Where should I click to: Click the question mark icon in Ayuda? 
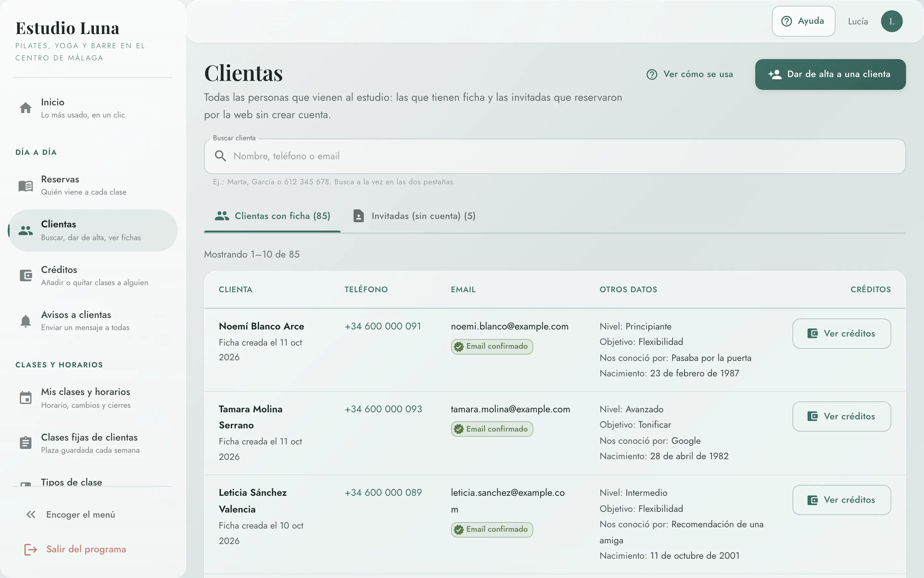(787, 21)
